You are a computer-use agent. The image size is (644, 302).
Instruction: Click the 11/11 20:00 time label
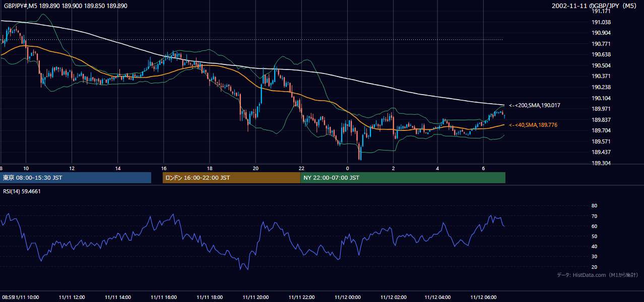tap(255, 297)
